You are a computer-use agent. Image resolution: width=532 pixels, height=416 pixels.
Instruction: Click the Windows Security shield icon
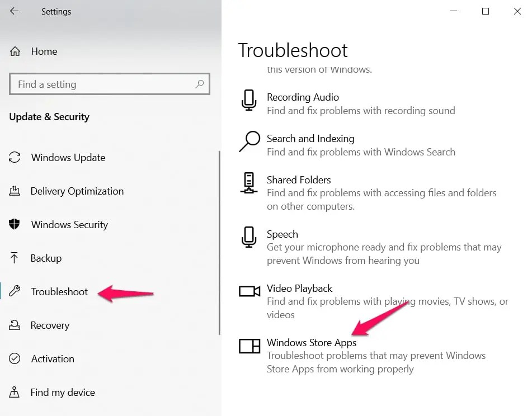click(14, 224)
